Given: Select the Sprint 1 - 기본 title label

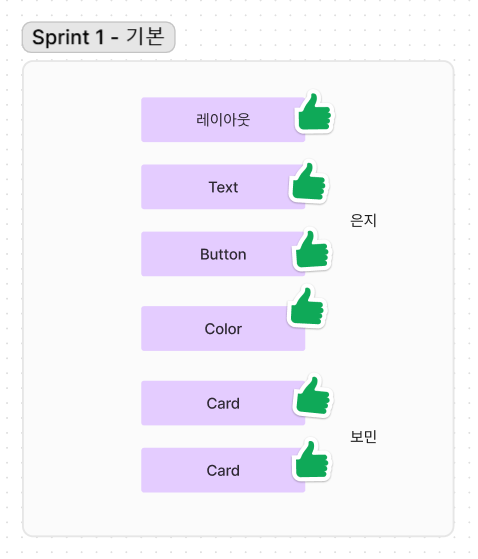Looking at the screenshot, I should coord(98,37).
